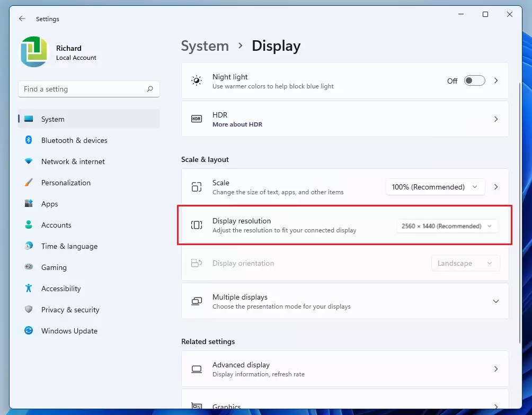Screen dimensions: 532x415
Task: Open Personalization settings
Action: point(66,183)
